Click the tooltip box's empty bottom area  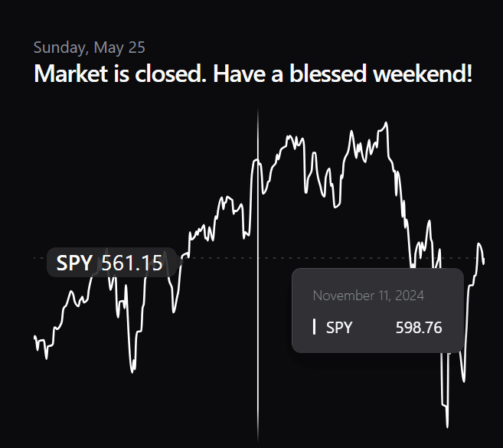tap(377, 345)
